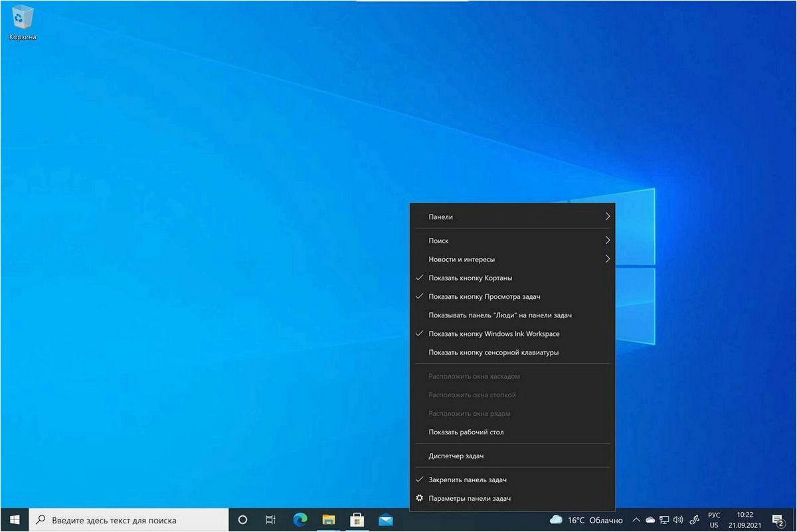Click the OneDrive cloud tray icon
This screenshot has height=532, width=797.
point(650,520)
